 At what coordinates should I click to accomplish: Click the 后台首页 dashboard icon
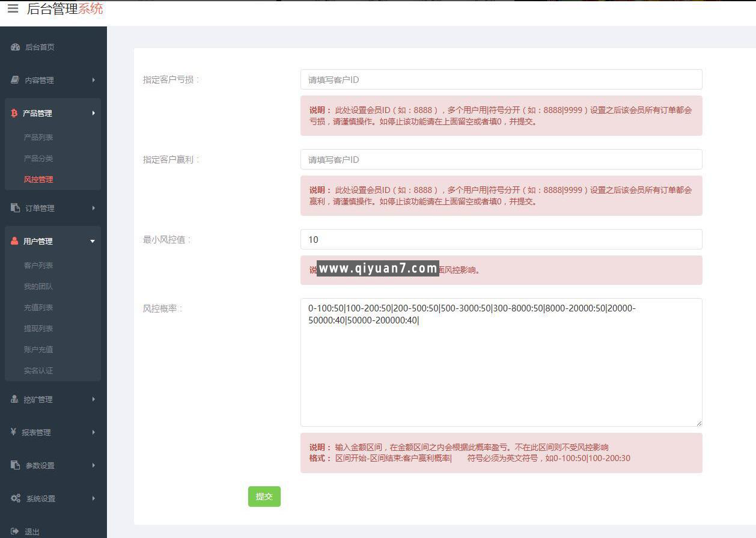[16, 47]
